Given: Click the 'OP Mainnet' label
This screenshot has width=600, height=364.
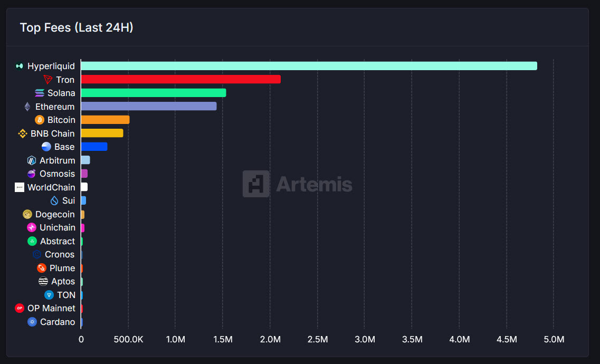Looking at the screenshot, I should (51, 308).
